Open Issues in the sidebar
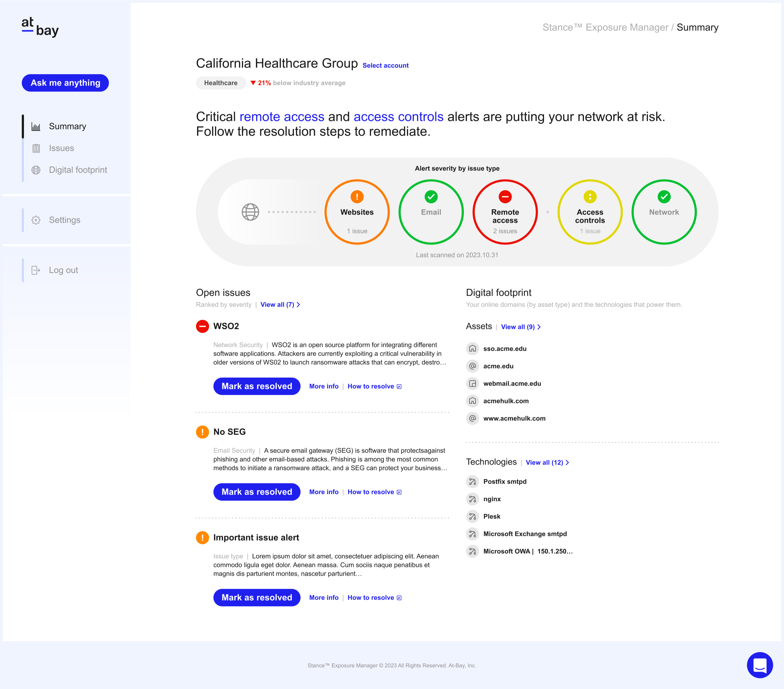 (61, 148)
